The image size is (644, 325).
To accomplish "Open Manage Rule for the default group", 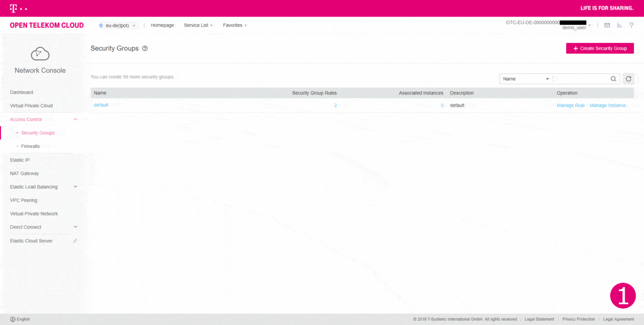I will (x=570, y=105).
